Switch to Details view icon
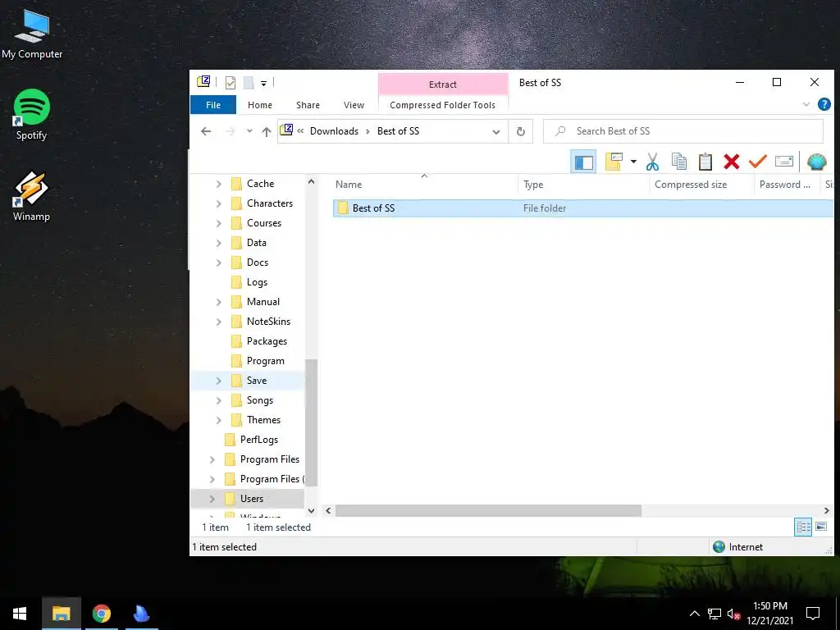 click(x=803, y=527)
